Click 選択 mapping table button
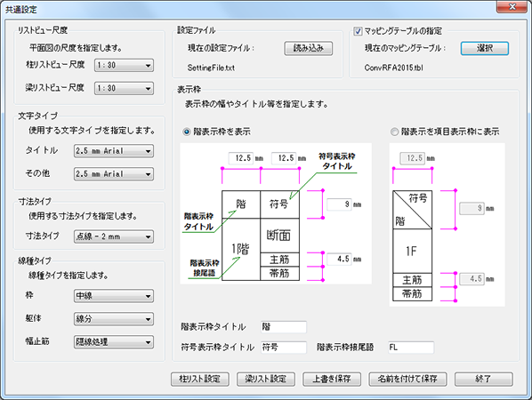Viewport: 532px width, 400px height. pyautogui.click(x=485, y=48)
